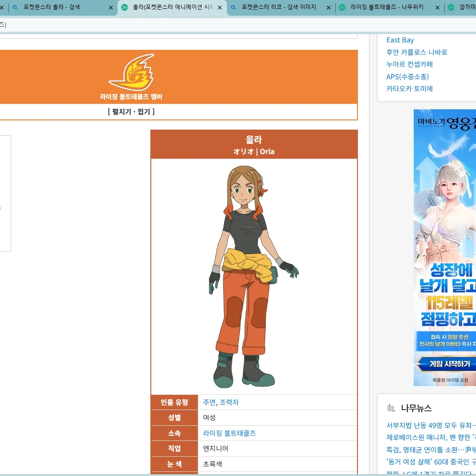The image size is (476, 476).
Task: Click the 직업 row label
Action: 174,449
